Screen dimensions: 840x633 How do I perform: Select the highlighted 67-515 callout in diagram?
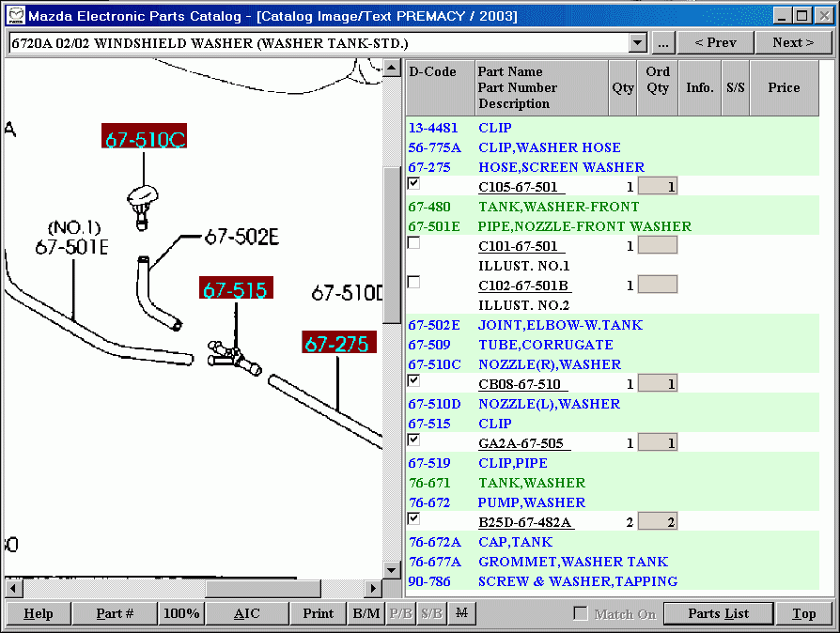236,289
